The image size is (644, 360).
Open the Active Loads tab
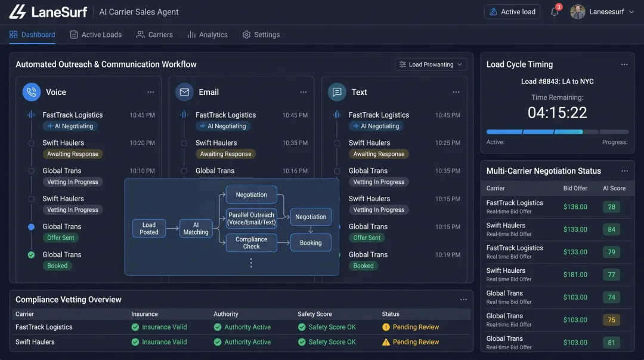click(x=95, y=35)
